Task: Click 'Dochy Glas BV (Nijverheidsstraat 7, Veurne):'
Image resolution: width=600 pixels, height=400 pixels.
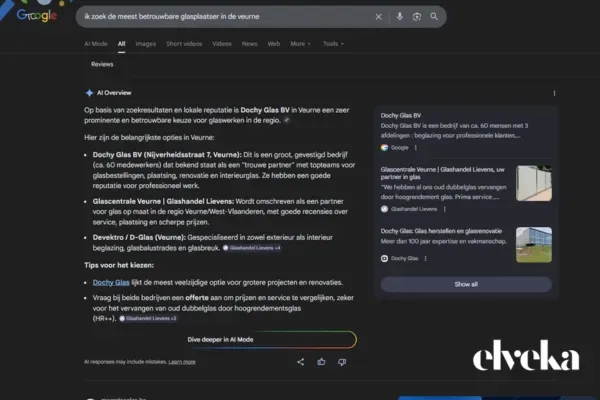Action: [x=167, y=155]
